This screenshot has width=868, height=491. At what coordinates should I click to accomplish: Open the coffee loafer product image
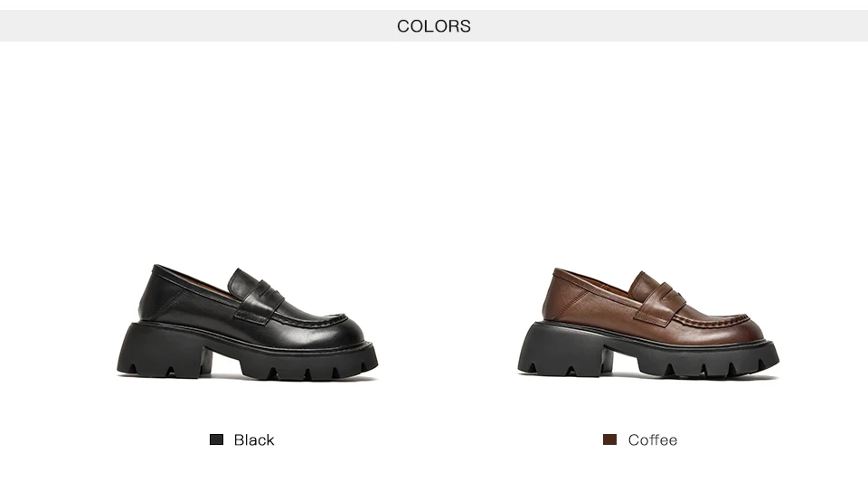(x=648, y=324)
